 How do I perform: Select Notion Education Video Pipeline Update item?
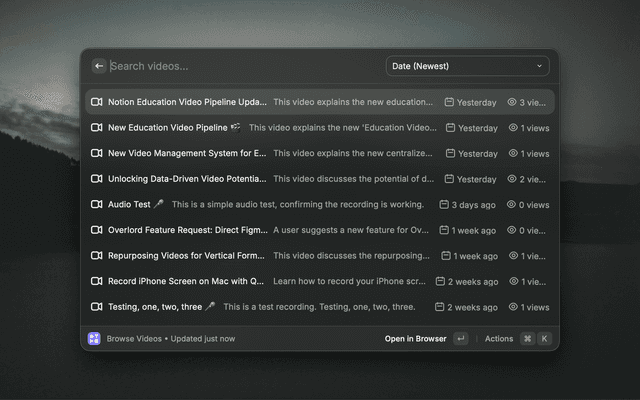pyautogui.click(x=187, y=102)
